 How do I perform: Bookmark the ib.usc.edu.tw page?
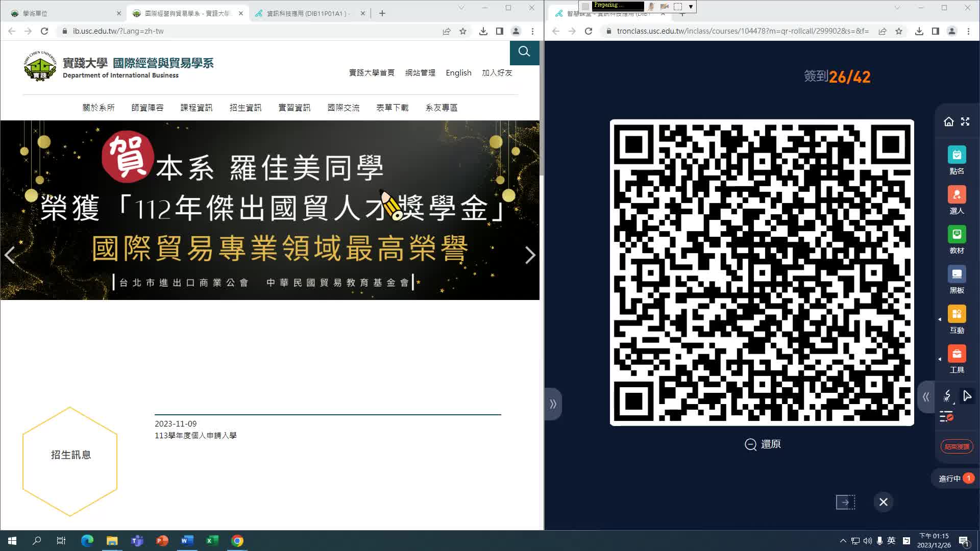(x=463, y=31)
